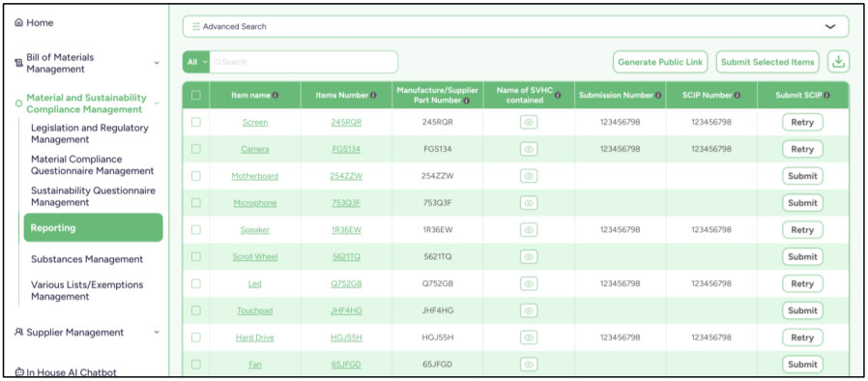View SVHC eye icon for Scroll Wheel row

pos(529,256)
